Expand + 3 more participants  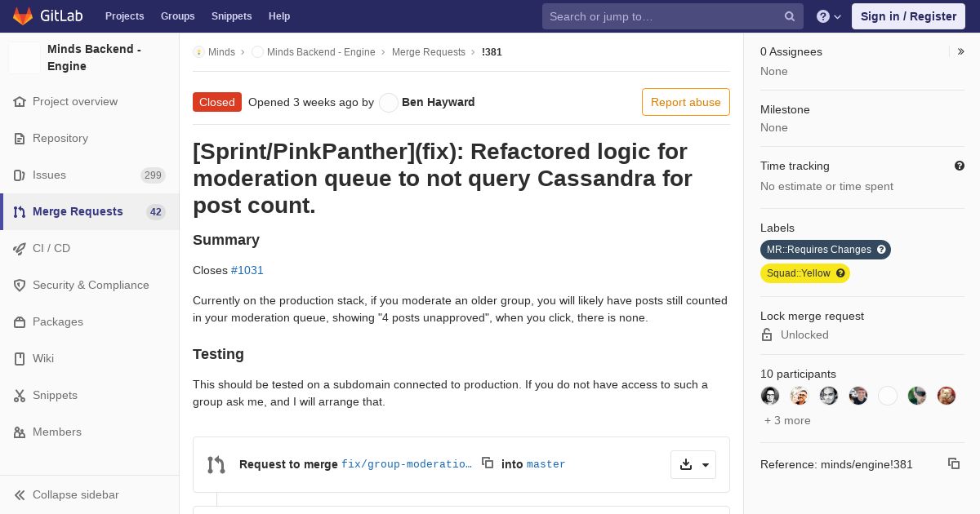tap(787, 420)
